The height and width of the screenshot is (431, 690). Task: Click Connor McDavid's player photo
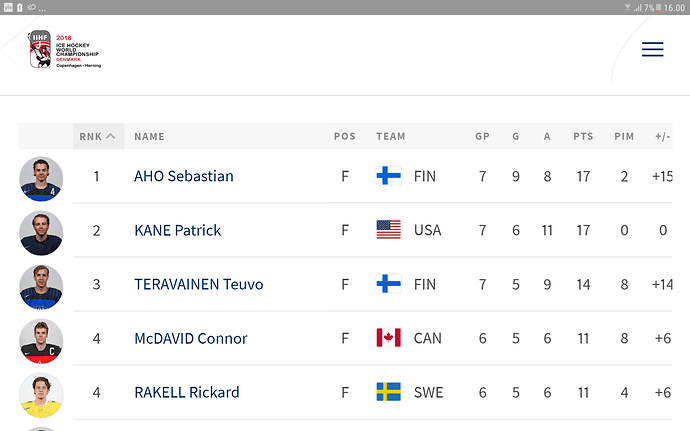click(41, 340)
